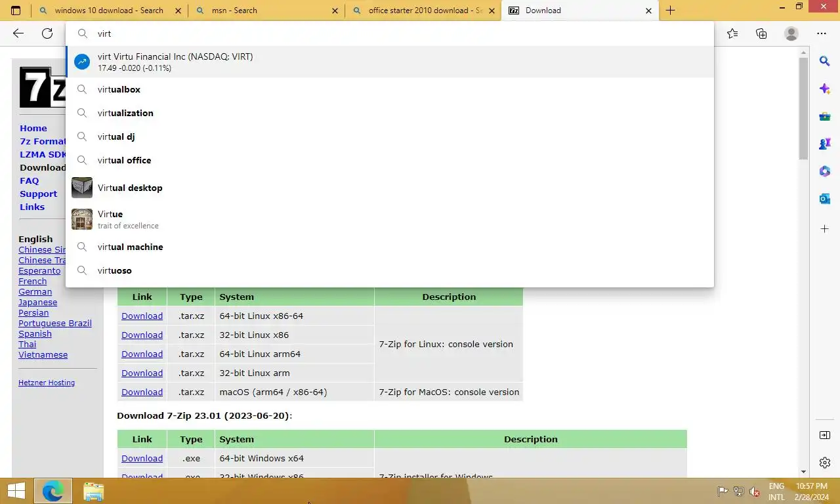Viewport: 840px width, 504px height.
Task: Open Links page in 7-Zip sidebar
Action: click(x=32, y=207)
